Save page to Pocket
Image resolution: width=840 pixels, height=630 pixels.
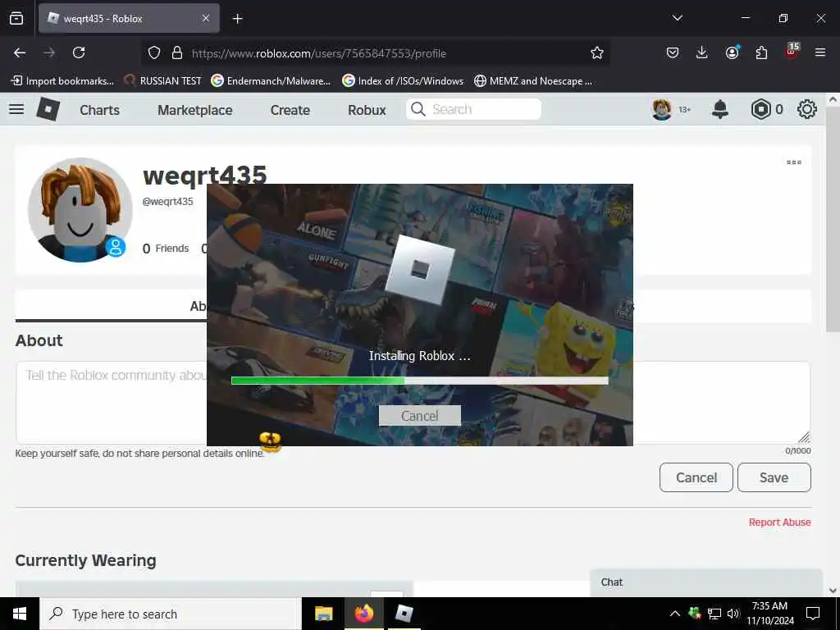(673, 52)
